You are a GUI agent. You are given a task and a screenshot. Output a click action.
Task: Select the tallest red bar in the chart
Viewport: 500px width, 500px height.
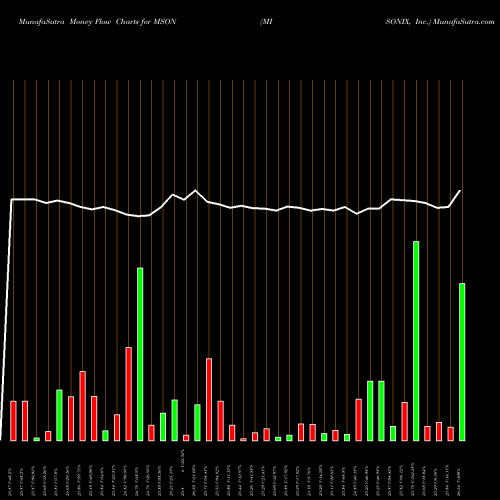point(129,394)
